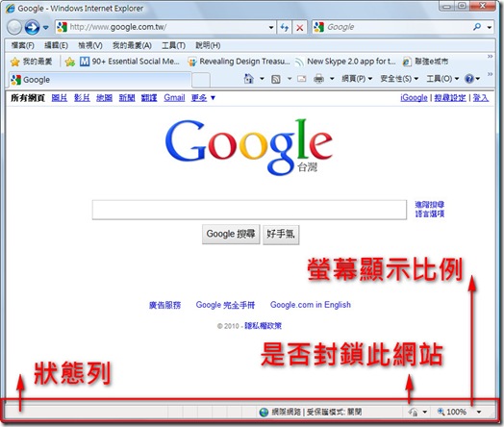The width and height of the screenshot is (504, 427).
Task: Click the blue Help question mark icon
Action: (x=469, y=79)
